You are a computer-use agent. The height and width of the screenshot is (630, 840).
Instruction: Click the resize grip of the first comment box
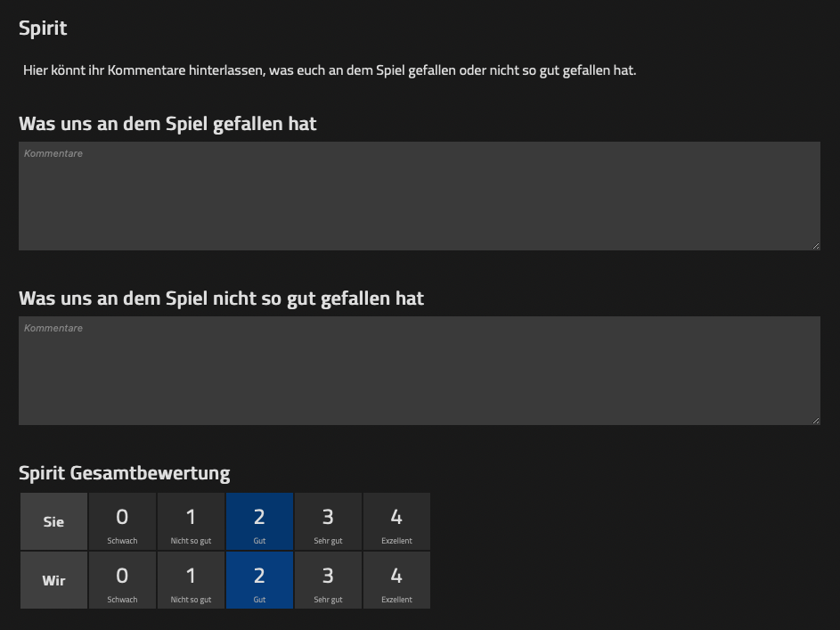tap(814, 247)
